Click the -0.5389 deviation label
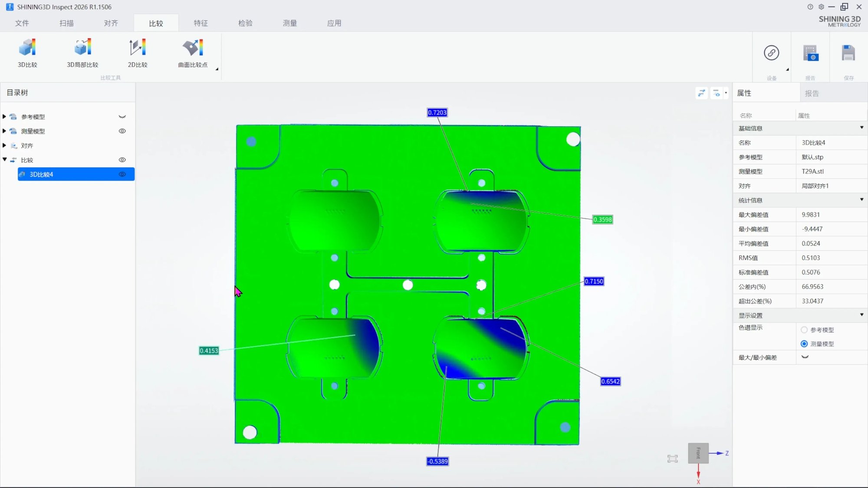Viewport: 868px width, 488px height. (437, 461)
